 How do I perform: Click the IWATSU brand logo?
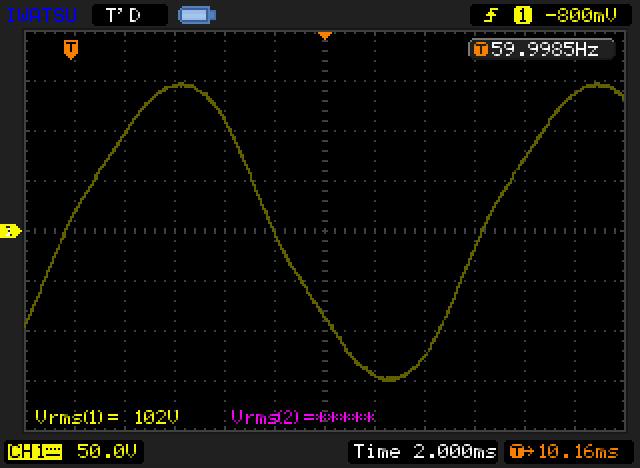pos(42,16)
